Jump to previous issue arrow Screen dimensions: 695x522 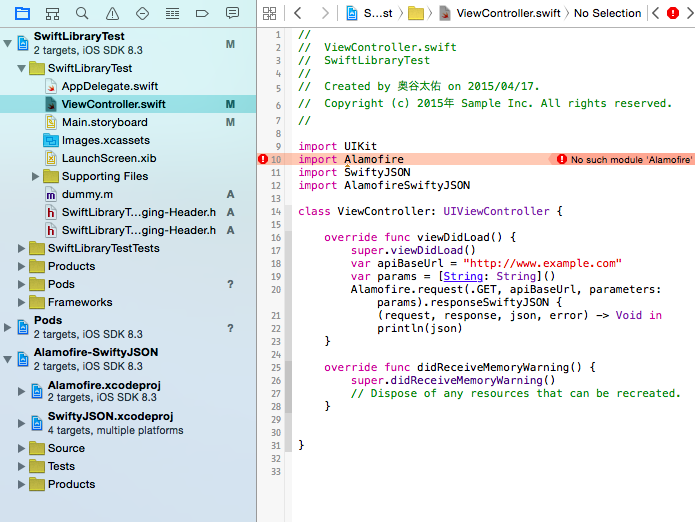pyautogui.click(x=656, y=13)
